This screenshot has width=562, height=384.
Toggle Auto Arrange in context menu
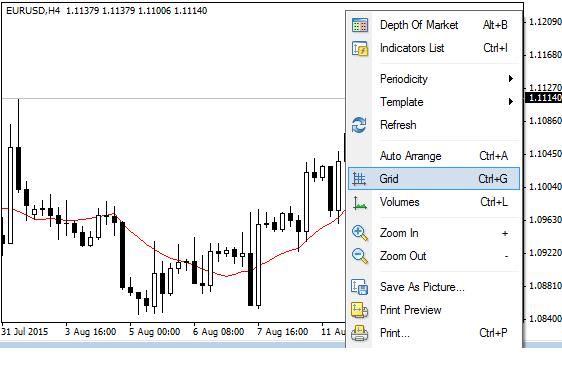click(434, 156)
